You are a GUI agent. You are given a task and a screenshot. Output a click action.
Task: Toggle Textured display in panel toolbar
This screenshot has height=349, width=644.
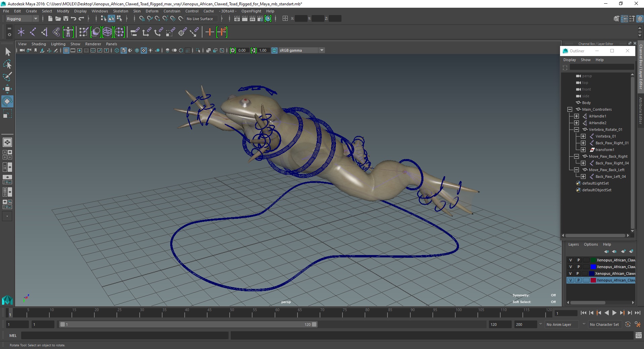point(144,50)
